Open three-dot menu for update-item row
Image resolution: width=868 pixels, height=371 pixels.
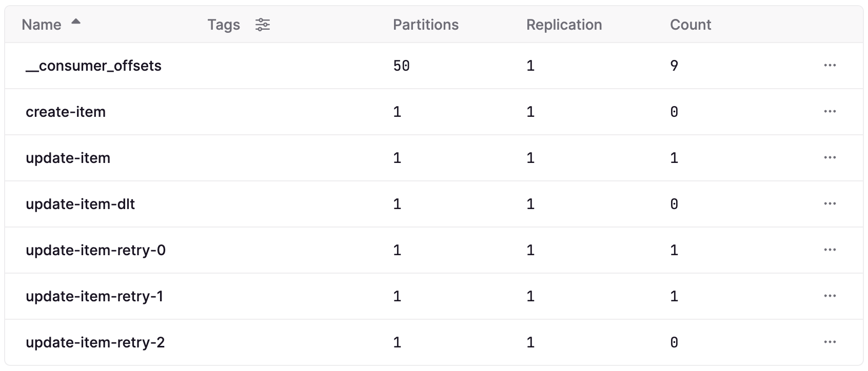[830, 158]
